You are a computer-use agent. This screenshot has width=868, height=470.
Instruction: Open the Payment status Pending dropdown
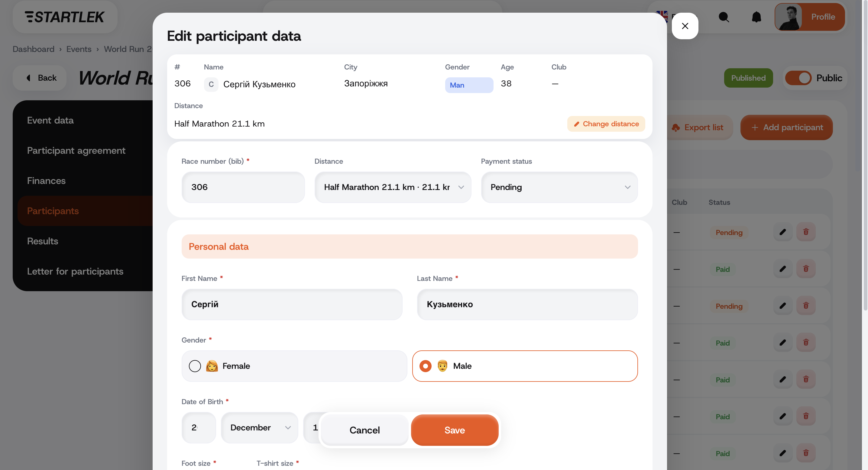click(559, 187)
